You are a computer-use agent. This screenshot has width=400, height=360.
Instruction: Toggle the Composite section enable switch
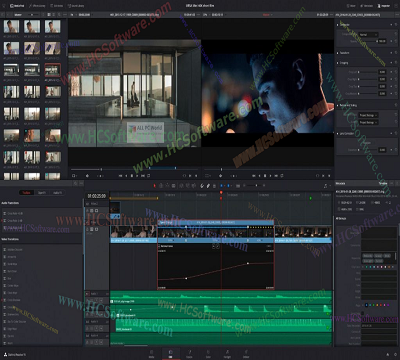[391, 25]
